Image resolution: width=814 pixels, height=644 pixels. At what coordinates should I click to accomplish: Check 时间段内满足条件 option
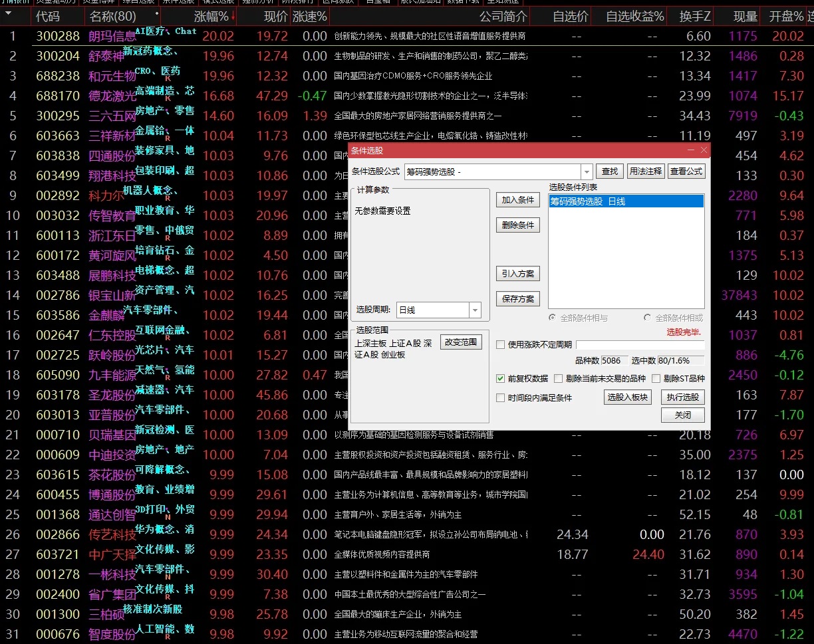[501, 397]
